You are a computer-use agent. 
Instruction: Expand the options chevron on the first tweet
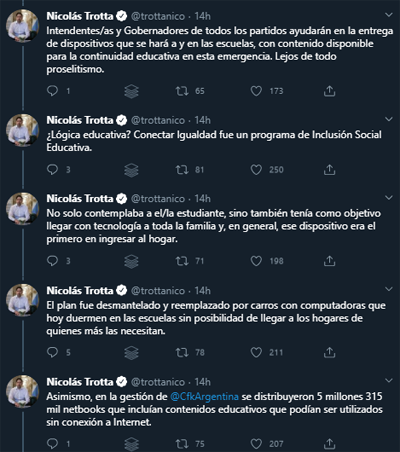(x=389, y=15)
